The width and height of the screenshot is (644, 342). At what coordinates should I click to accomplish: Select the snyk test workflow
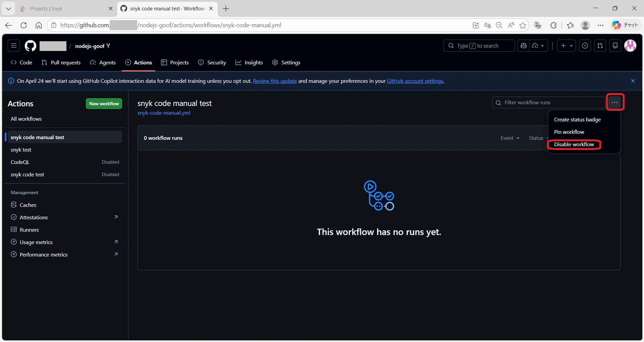tap(65, 150)
